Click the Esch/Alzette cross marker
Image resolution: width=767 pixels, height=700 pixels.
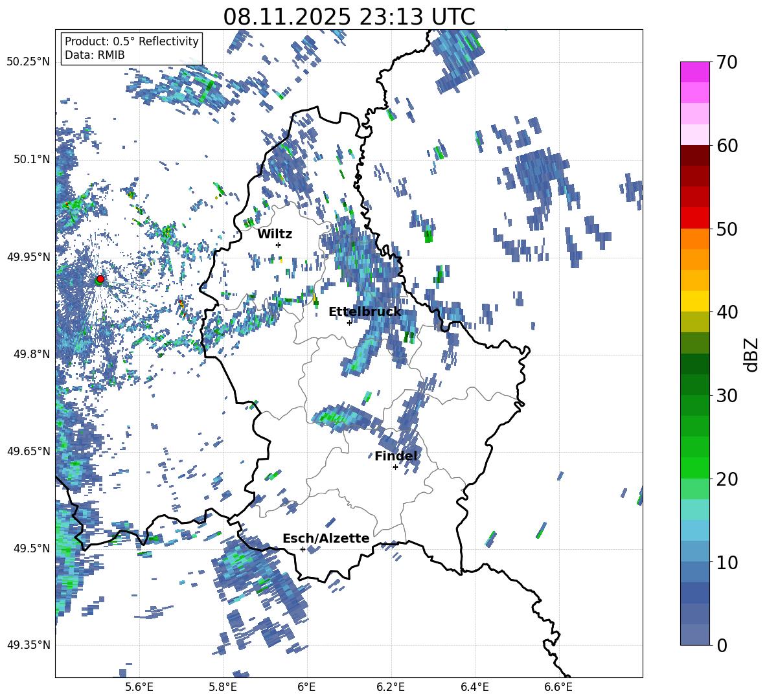(x=303, y=549)
